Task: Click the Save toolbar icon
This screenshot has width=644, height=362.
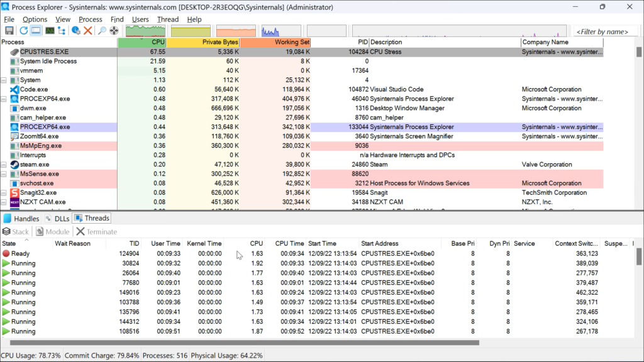Action: point(9,30)
